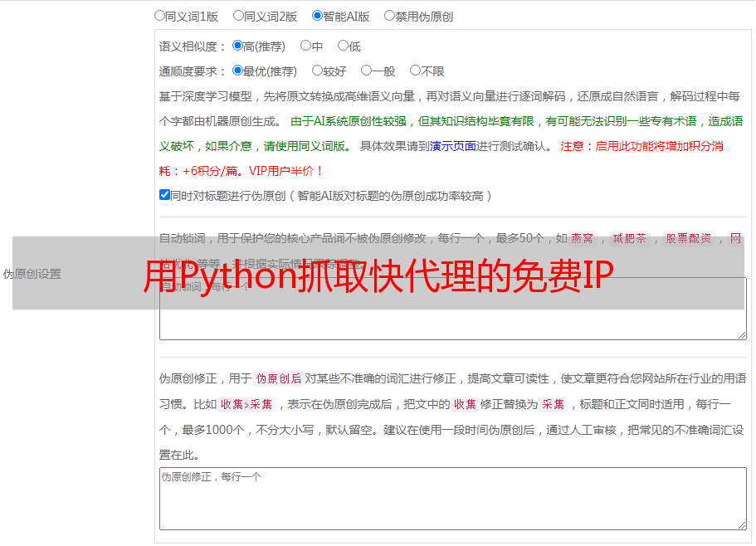The width and height of the screenshot is (756, 546).
Task: Set 通顺度要求 to 一般
Action: coord(366,71)
